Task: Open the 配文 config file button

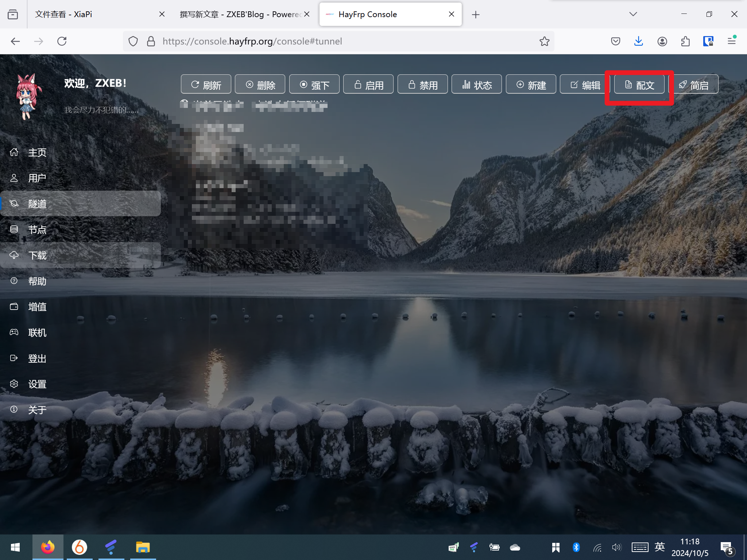Action: click(639, 85)
